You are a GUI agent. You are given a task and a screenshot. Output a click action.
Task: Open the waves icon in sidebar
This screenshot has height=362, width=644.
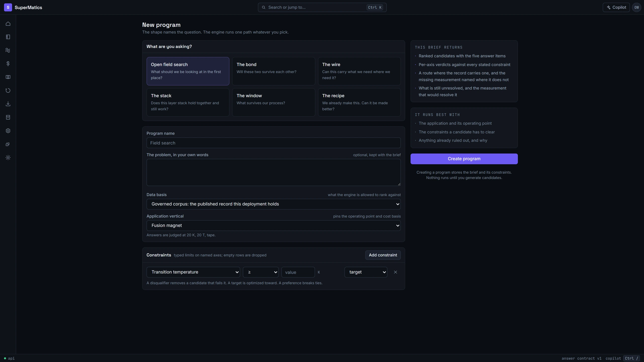8,50
